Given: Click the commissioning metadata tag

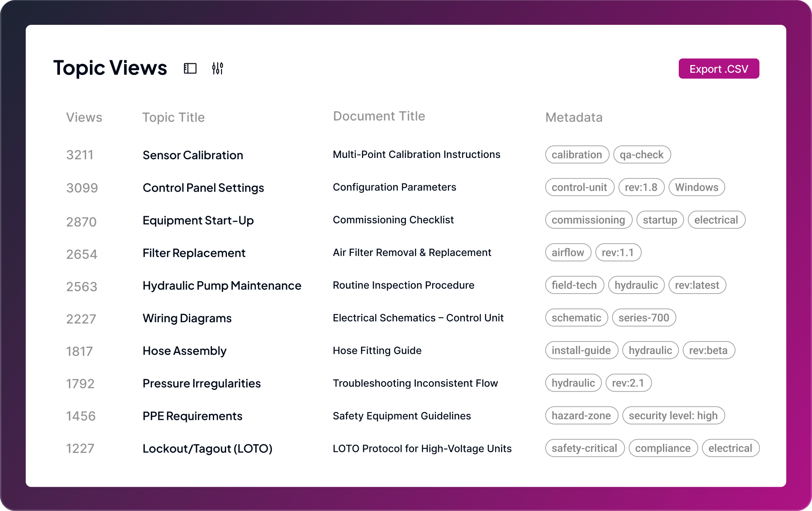Looking at the screenshot, I should click(x=588, y=220).
